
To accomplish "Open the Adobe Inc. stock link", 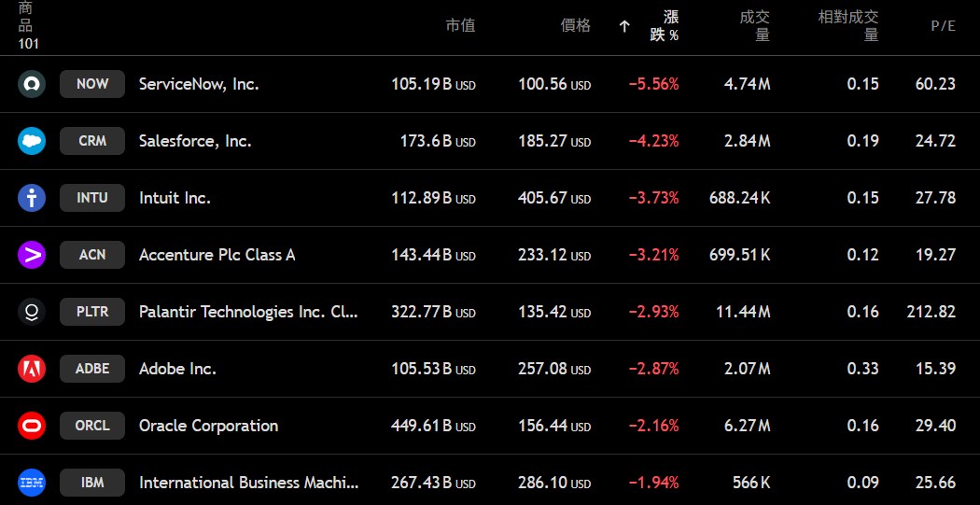I will tap(177, 369).
